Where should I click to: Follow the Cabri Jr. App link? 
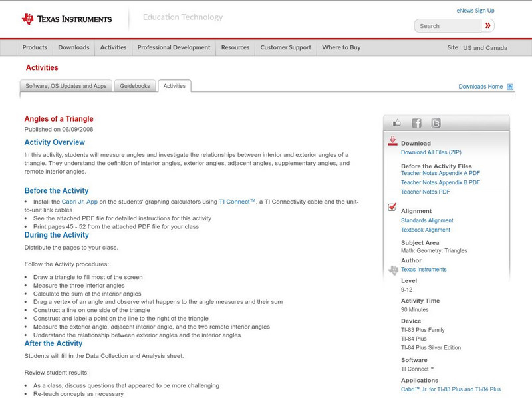tap(79, 202)
